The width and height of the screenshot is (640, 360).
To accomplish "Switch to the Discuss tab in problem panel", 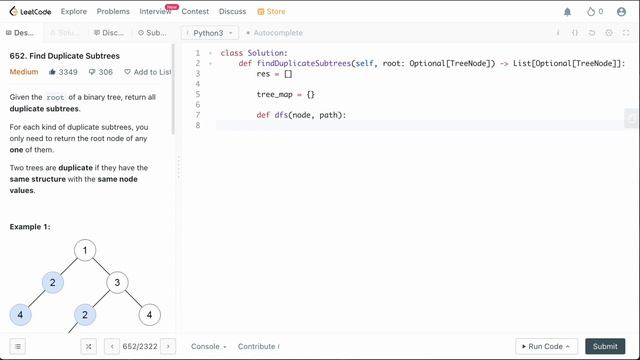I will click(109, 33).
